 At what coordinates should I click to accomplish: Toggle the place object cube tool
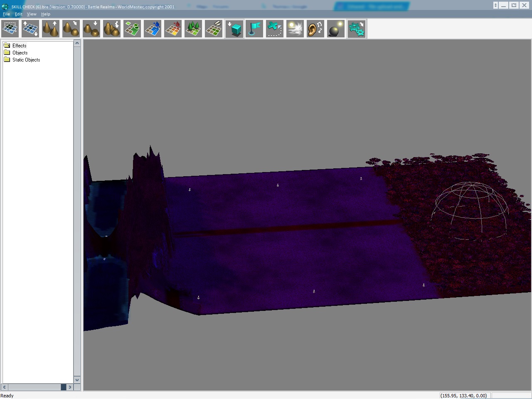[235, 29]
